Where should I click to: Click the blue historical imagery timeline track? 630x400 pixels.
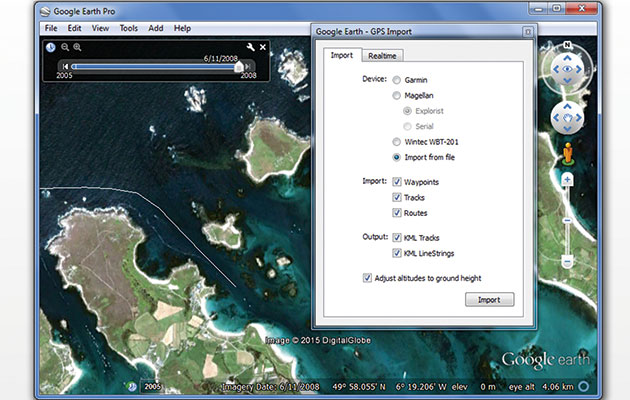(155, 67)
